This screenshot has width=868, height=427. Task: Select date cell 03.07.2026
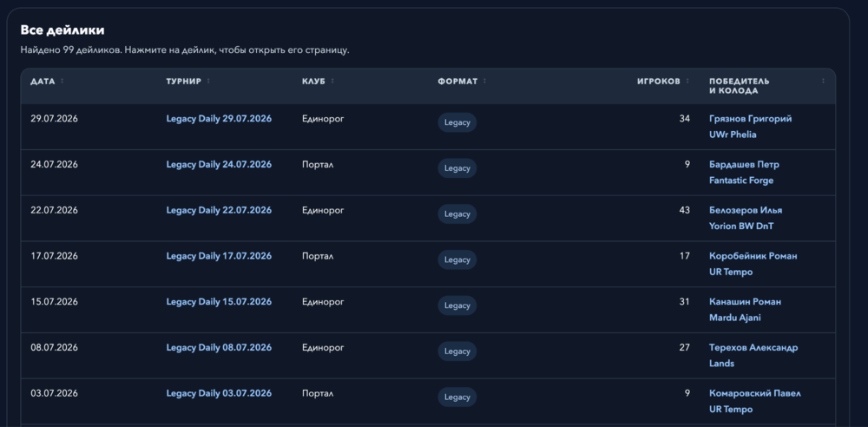click(x=54, y=393)
